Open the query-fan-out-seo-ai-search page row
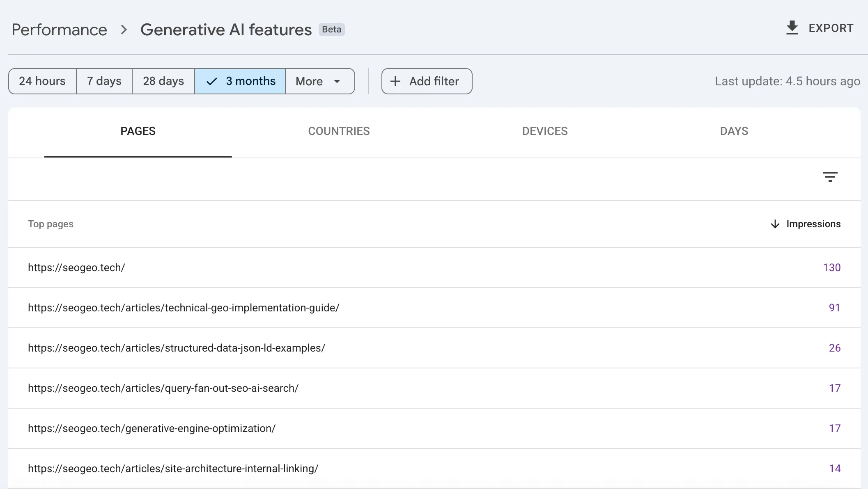Screen dimensions: 868x489 coord(434,388)
